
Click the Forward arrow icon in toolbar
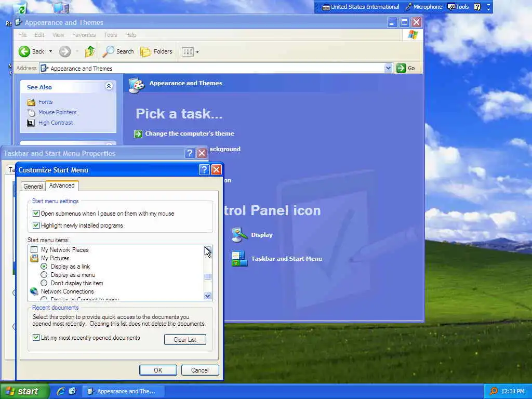(65, 51)
